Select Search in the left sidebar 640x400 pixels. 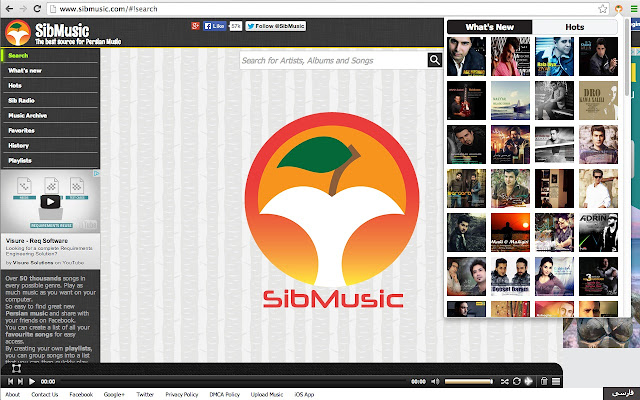[50, 56]
